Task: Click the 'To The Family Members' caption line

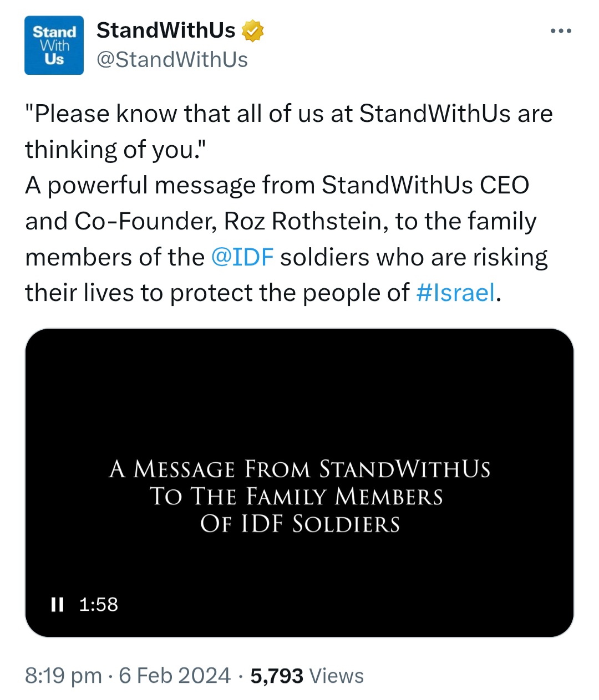Action: point(297,496)
